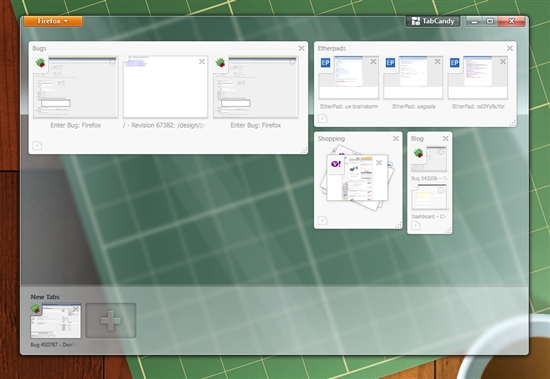Add a new tab to the Etherpads group

pyautogui.click(x=323, y=119)
